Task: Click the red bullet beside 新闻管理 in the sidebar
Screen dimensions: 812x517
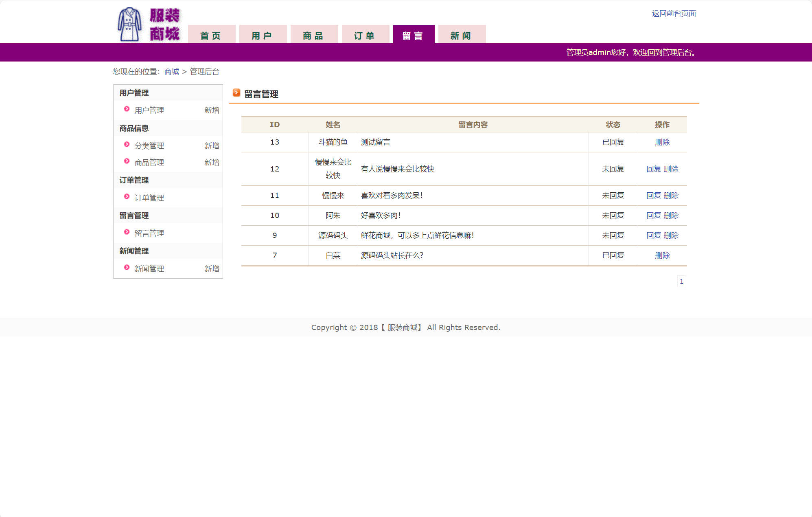Action: coord(127,268)
